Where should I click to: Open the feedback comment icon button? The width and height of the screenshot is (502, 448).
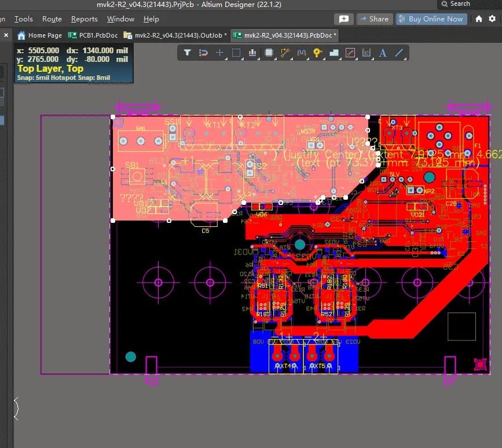(x=344, y=19)
